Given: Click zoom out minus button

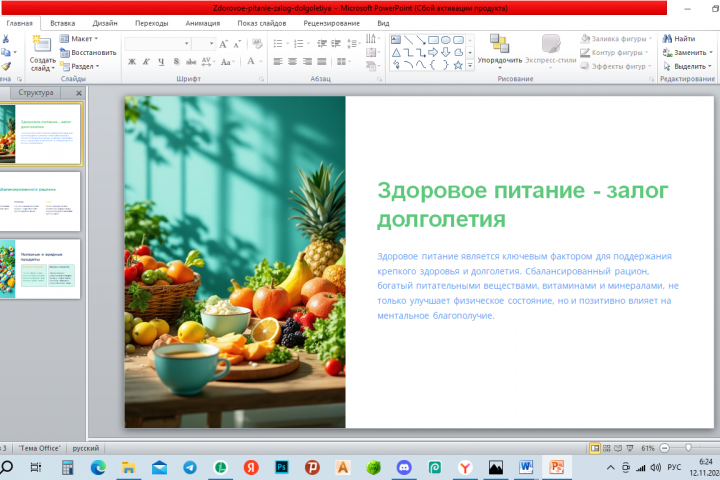Looking at the screenshot, I should (664, 448).
